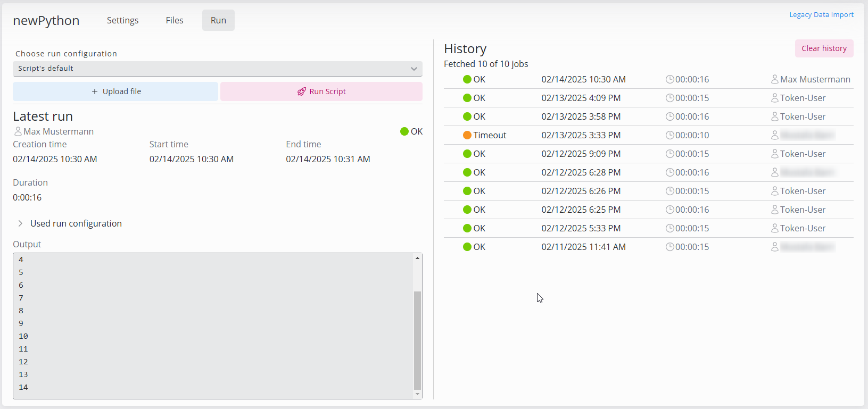
Task: Select the Run tab
Action: (218, 20)
